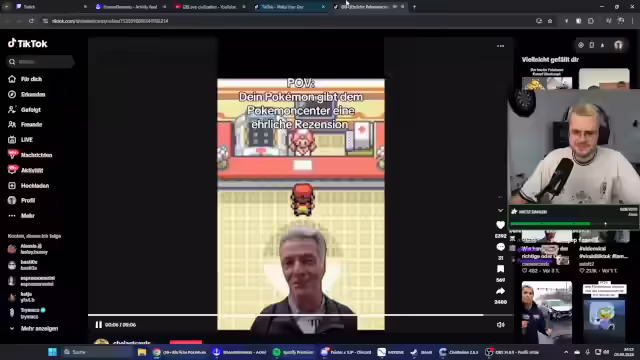Screen dimensions: 640x360
Task: Reload the page
Action: pos(31,21)
